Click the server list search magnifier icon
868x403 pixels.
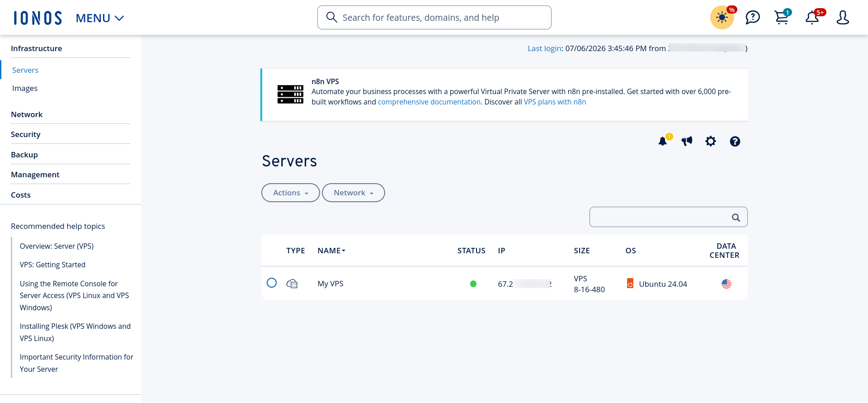(736, 218)
